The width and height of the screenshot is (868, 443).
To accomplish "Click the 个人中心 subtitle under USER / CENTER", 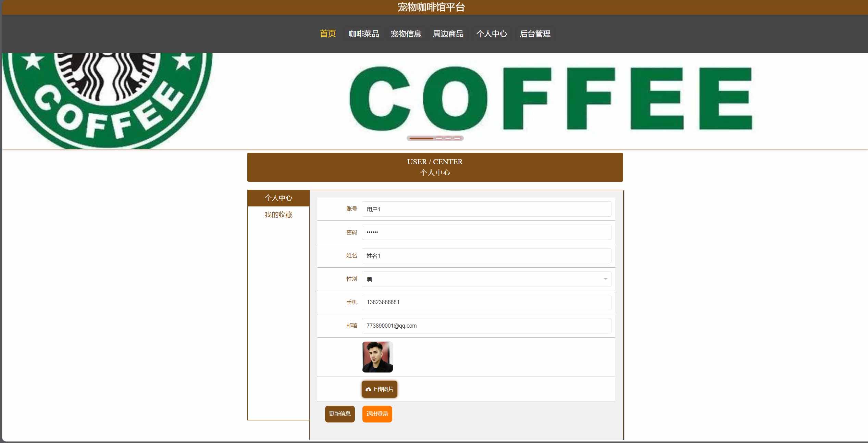I will pyautogui.click(x=435, y=173).
